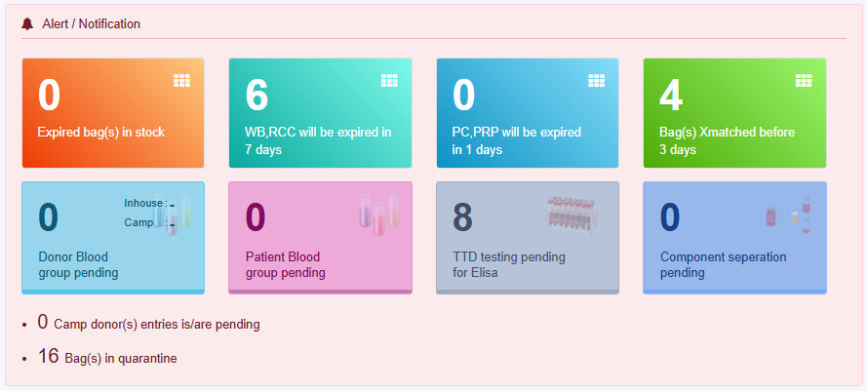Click the bell icon beside Alert / Notification
This screenshot has height=391, width=868.
point(27,23)
